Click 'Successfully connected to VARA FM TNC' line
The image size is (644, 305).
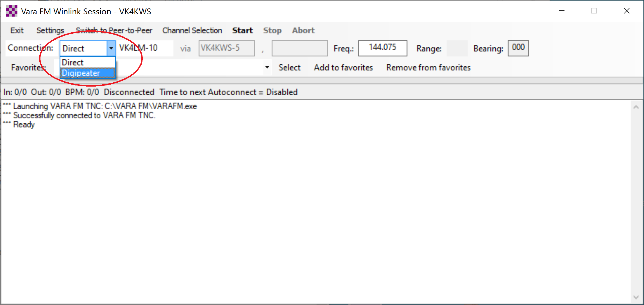pyautogui.click(x=79, y=116)
